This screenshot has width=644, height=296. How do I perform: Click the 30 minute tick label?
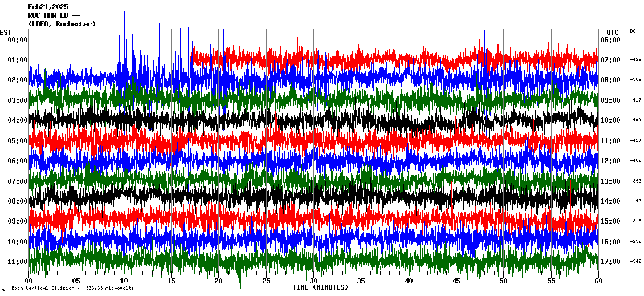tap(313, 281)
